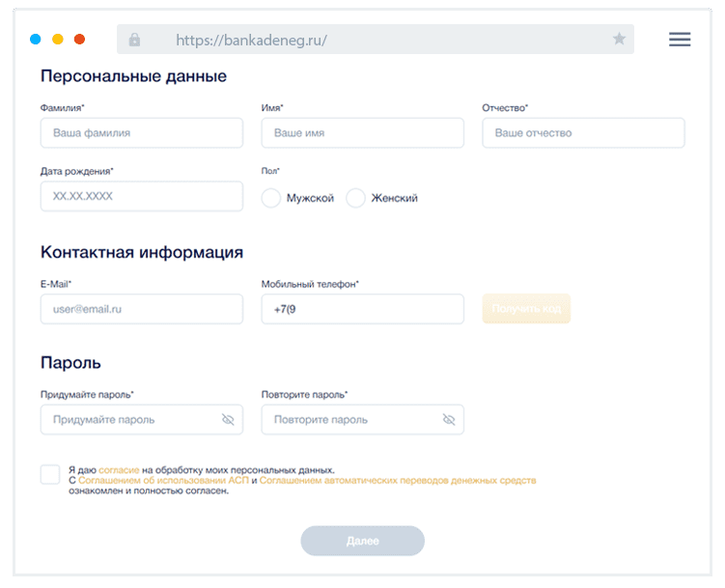Viewport: 725px width, 588px height.
Task: Open the hamburger menu icon
Action: click(680, 40)
